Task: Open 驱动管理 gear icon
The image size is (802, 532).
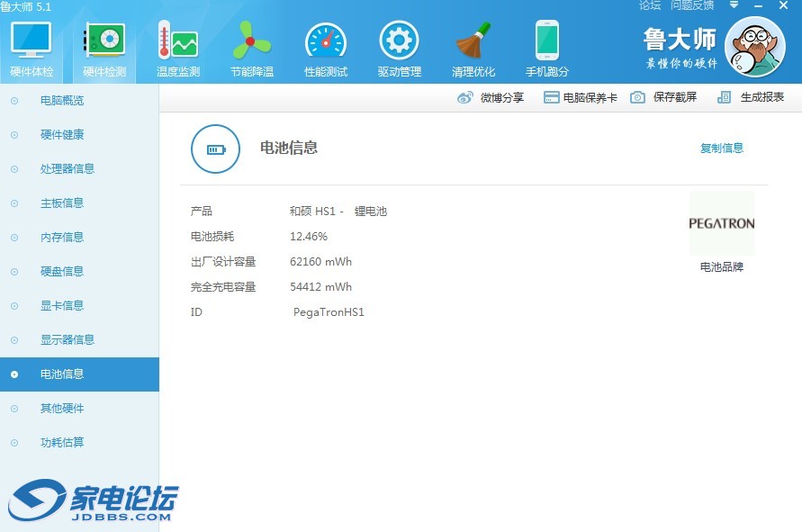Action: [x=400, y=40]
